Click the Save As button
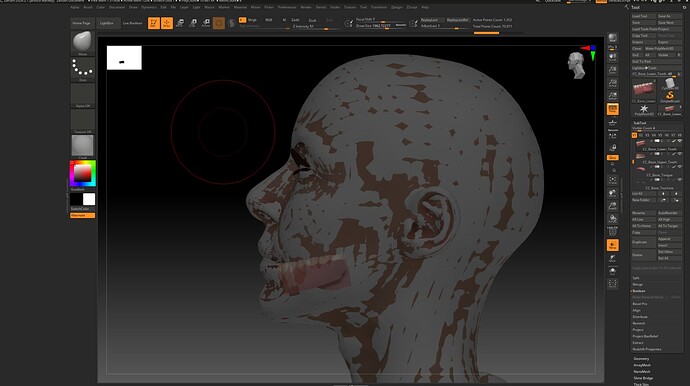This screenshot has width=690, height=386. coord(669,16)
